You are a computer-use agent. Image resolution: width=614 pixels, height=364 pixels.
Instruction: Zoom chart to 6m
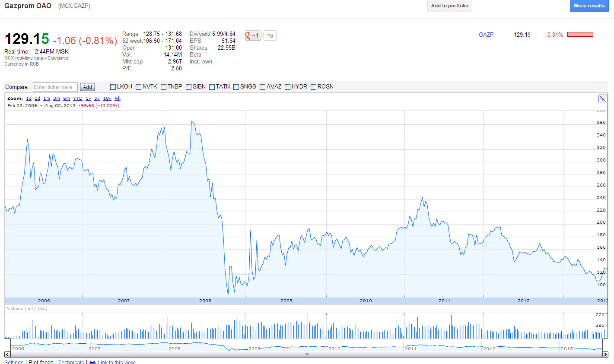[67, 98]
